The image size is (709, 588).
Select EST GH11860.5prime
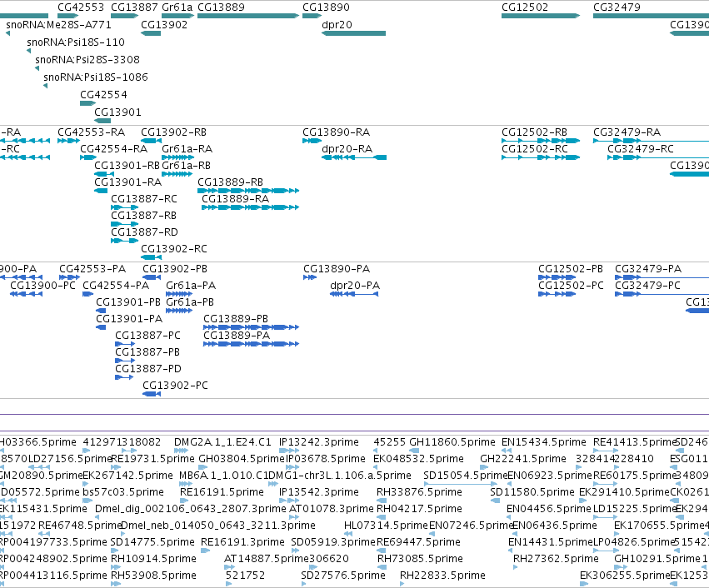[452, 442]
